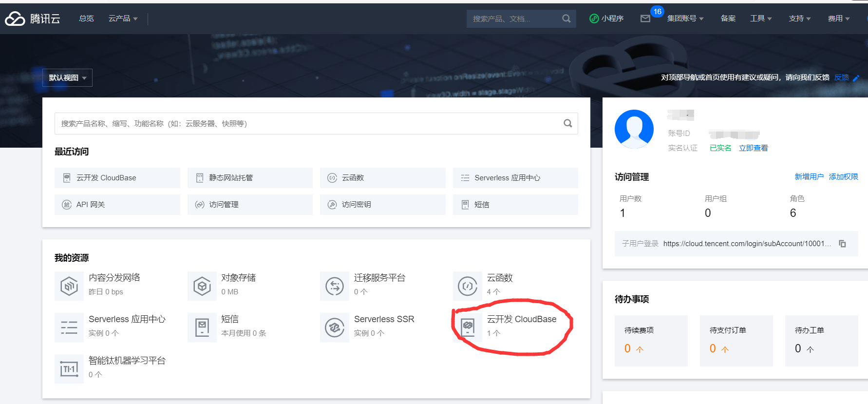This screenshot has height=404, width=868.
Task: Open the 待办工单 to-do card
Action: [822, 341]
